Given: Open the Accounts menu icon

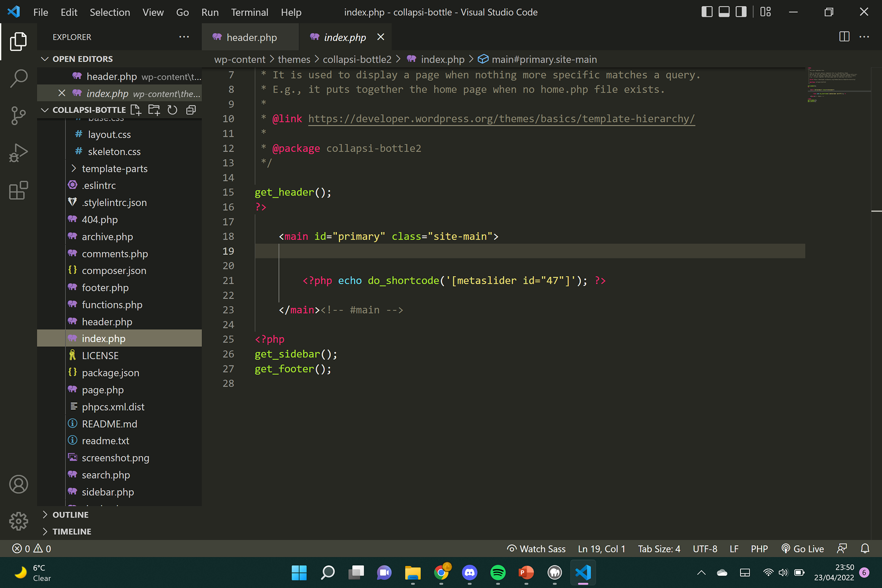Looking at the screenshot, I should click(18, 484).
